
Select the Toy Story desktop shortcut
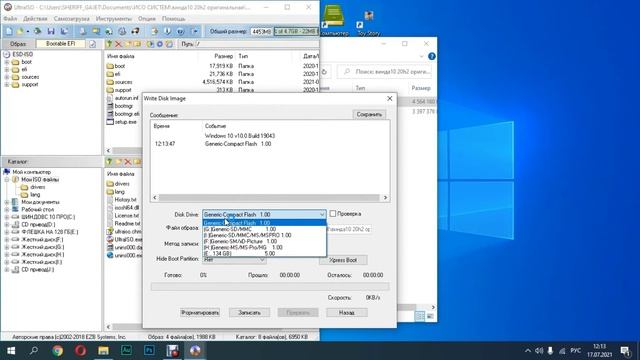pyautogui.click(x=368, y=22)
